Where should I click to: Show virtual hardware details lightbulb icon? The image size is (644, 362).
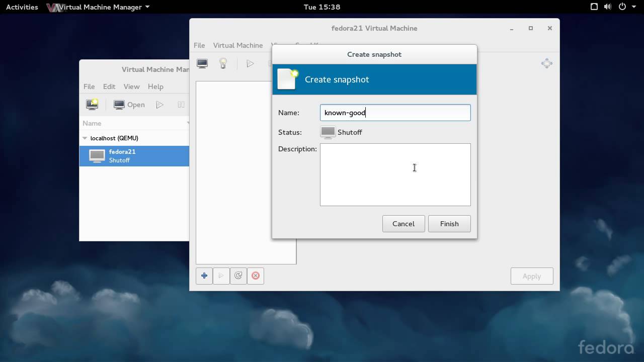[223, 63]
